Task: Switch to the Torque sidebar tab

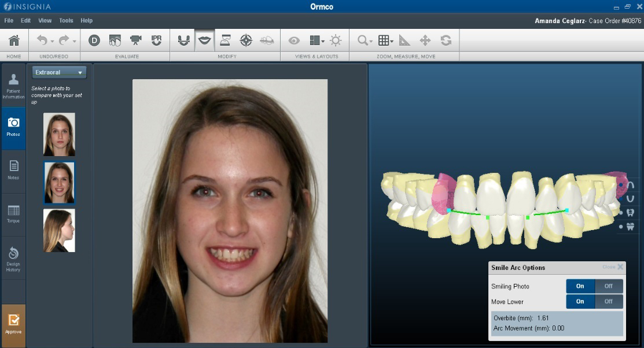Action: pyautogui.click(x=13, y=214)
